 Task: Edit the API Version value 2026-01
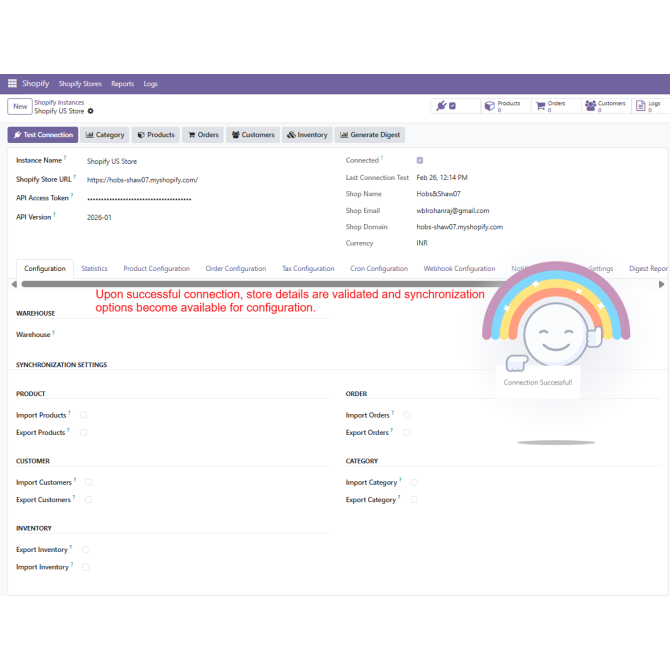click(x=99, y=217)
